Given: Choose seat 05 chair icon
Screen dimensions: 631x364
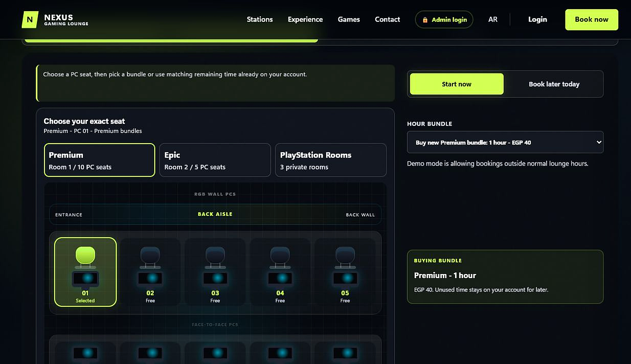Looking at the screenshot, I should click(x=345, y=257).
